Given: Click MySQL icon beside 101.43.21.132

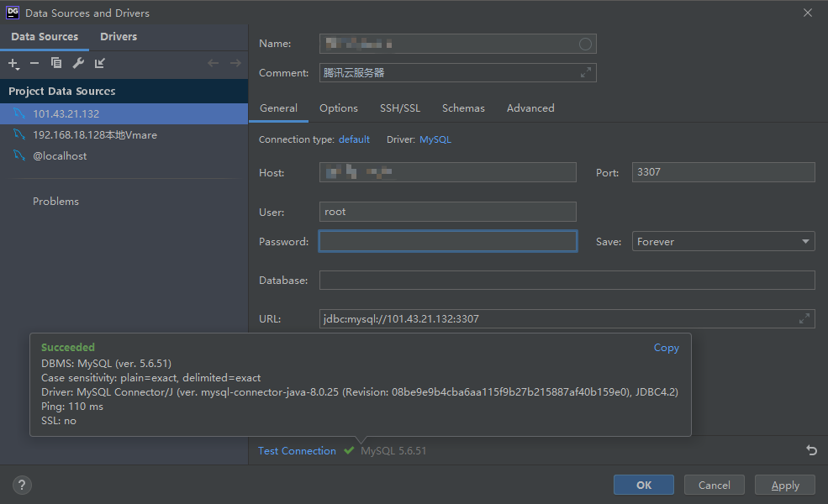Looking at the screenshot, I should [19, 113].
